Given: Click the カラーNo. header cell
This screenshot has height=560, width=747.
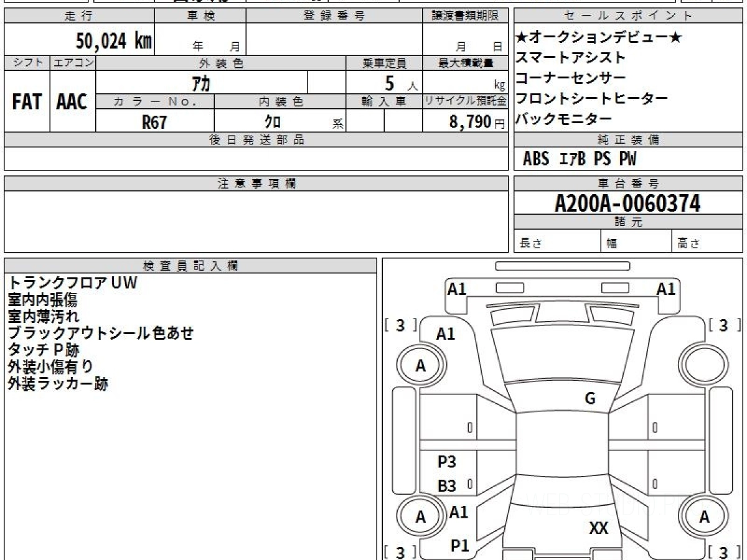Looking at the screenshot, I should click(155, 101).
